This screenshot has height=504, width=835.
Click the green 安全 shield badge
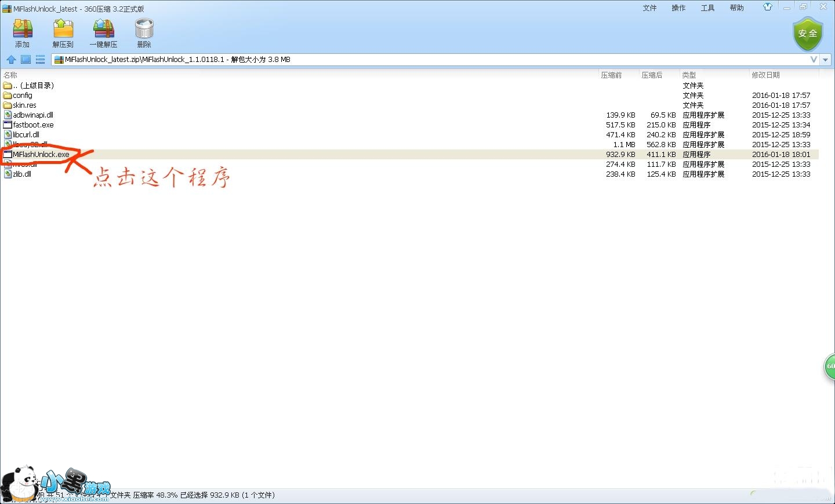(808, 34)
